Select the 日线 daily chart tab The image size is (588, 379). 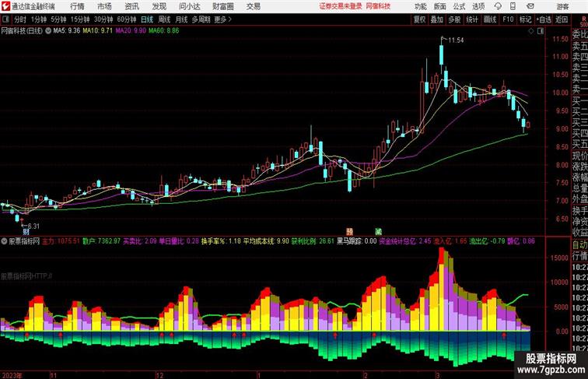[147, 19]
